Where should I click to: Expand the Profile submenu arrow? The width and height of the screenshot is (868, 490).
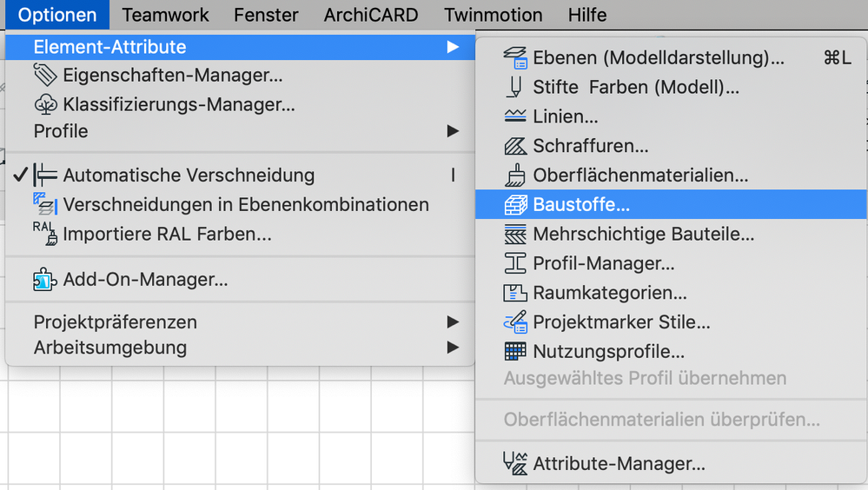pyautogui.click(x=453, y=131)
